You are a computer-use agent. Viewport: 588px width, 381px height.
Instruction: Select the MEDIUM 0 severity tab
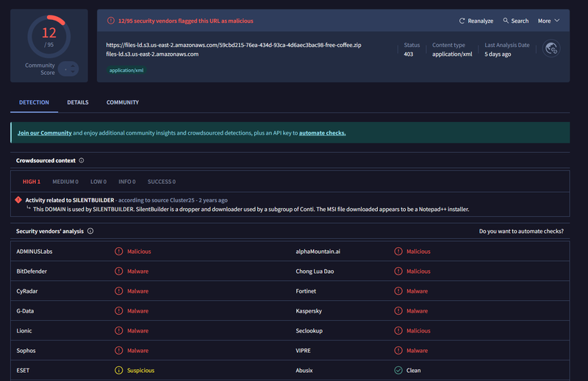[65, 182]
